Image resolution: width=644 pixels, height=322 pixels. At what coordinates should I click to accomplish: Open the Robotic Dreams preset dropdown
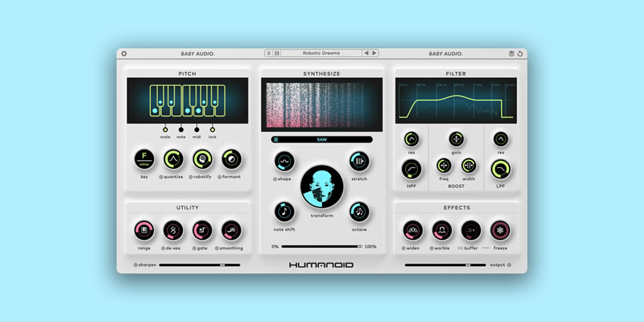[321, 53]
